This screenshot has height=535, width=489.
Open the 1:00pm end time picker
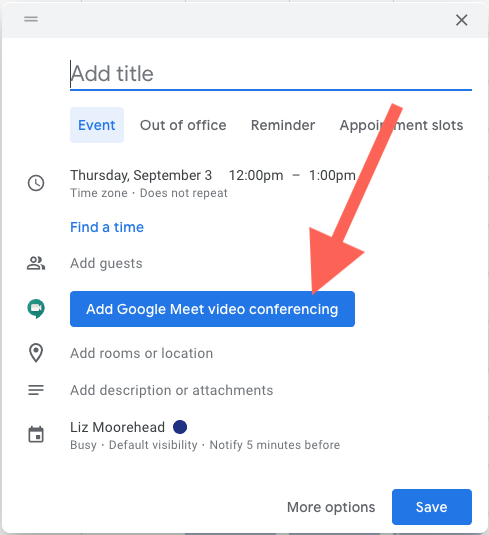pos(332,175)
